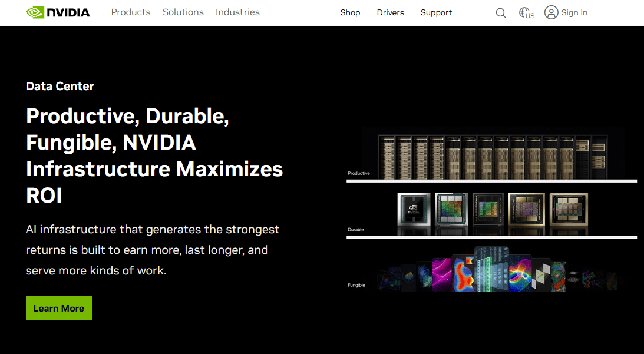The height and width of the screenshot is (354, 644).
Task: Click the 'Fungible' label in the graphic
Action: pos(356,285)
